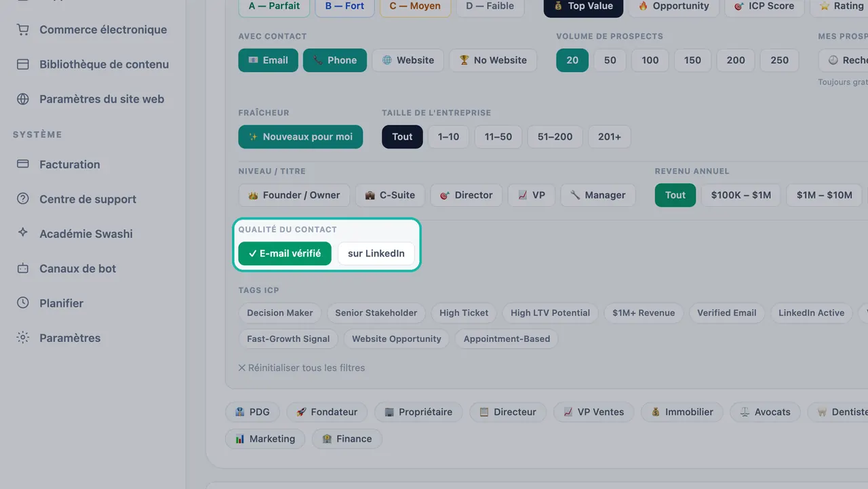Click the Immobilier quick filter chip
This screenshot has width=868, height=489.
click(682, 412)
